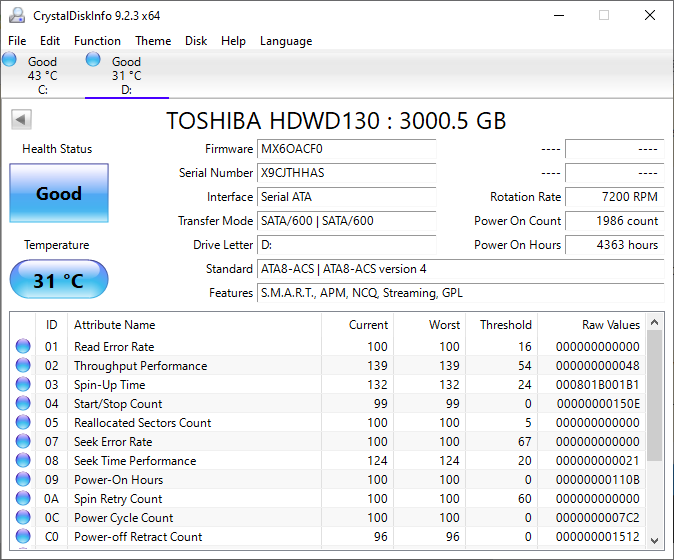Select the Seek Time Performance attribute name

pos(135,461)
